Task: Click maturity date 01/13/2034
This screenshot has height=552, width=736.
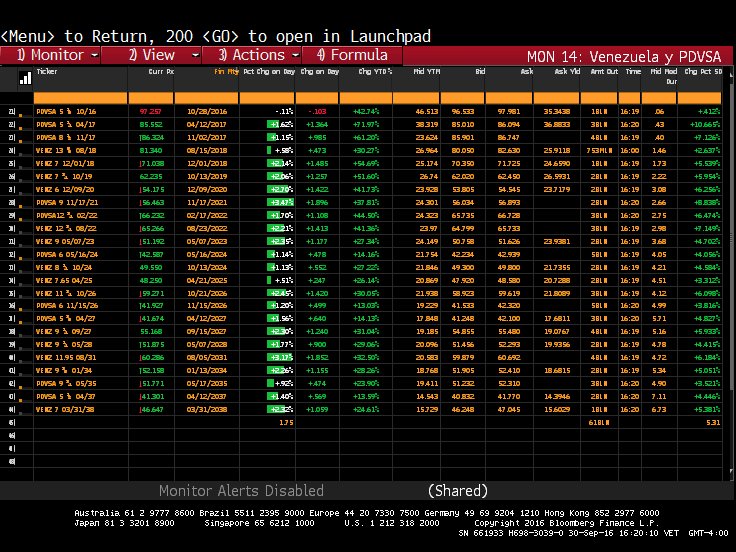Action: click(x=207, y=370)
